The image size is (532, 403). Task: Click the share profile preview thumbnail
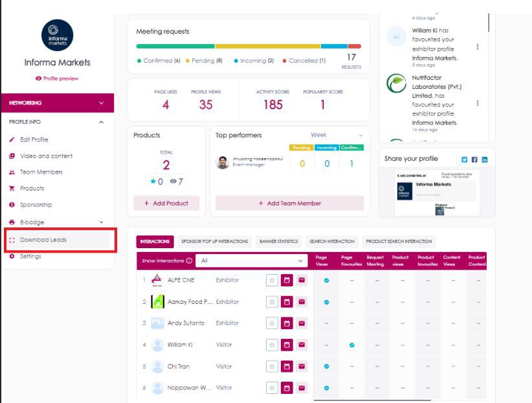437,192
